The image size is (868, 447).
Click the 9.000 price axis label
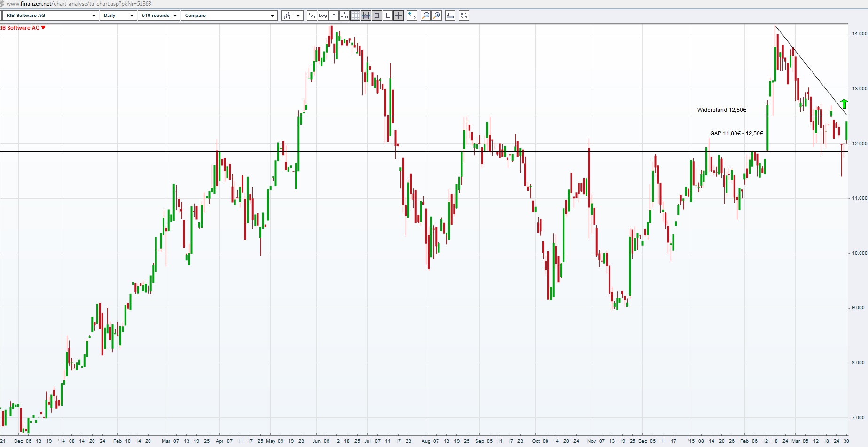tap(858, 308)
